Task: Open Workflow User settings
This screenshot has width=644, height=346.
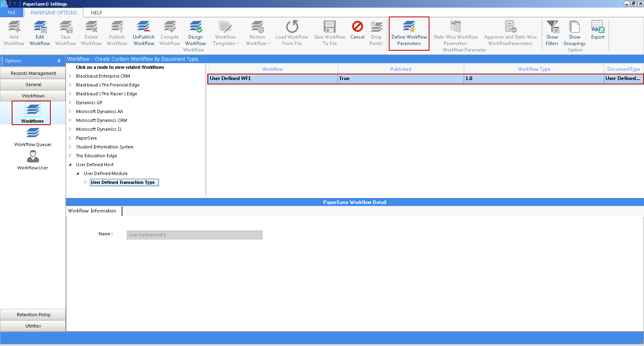Action: 33,160
